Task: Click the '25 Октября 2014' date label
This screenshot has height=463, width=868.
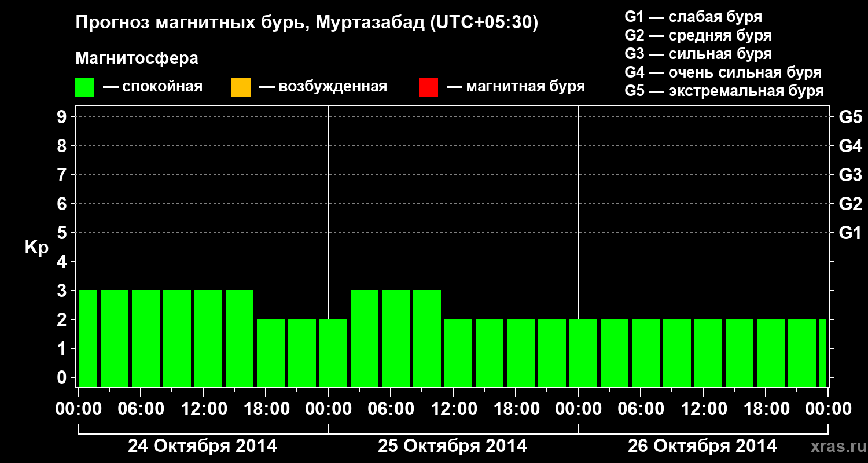Action: click(x=453, y=446)
